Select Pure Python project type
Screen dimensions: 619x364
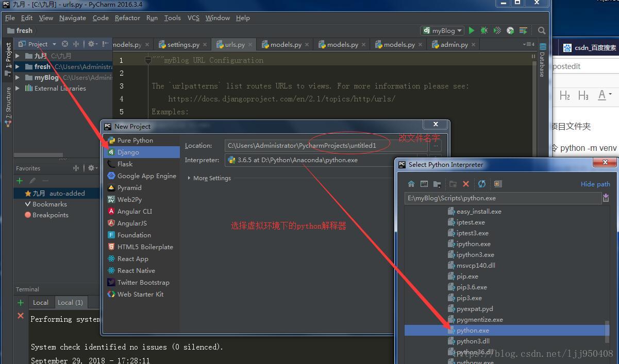tap(142, 140)
